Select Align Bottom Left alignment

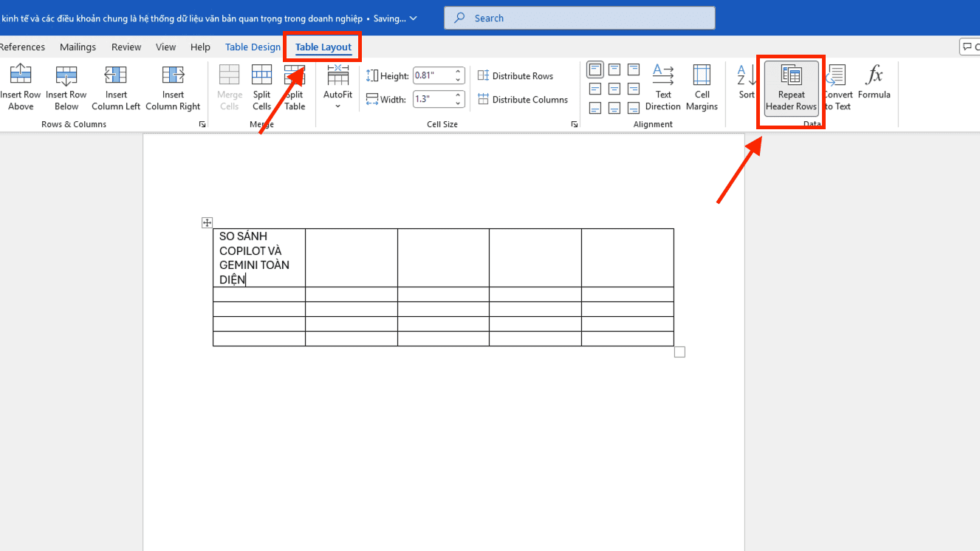tap(595, 109)
